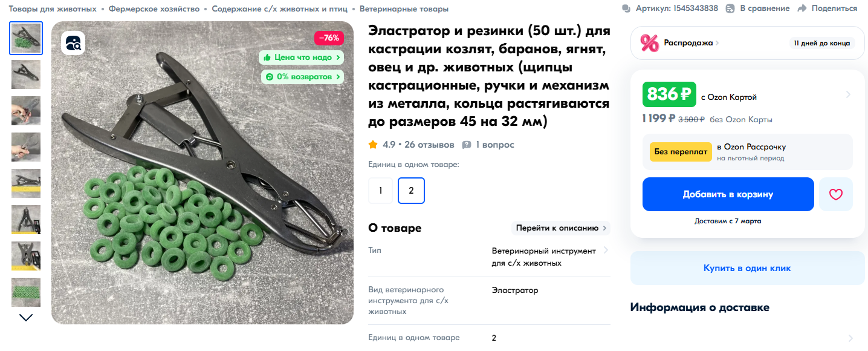Click "Добавить в корзину" button
The width and height of the screenshot is (868, 351).
click(x=728, y=194)
